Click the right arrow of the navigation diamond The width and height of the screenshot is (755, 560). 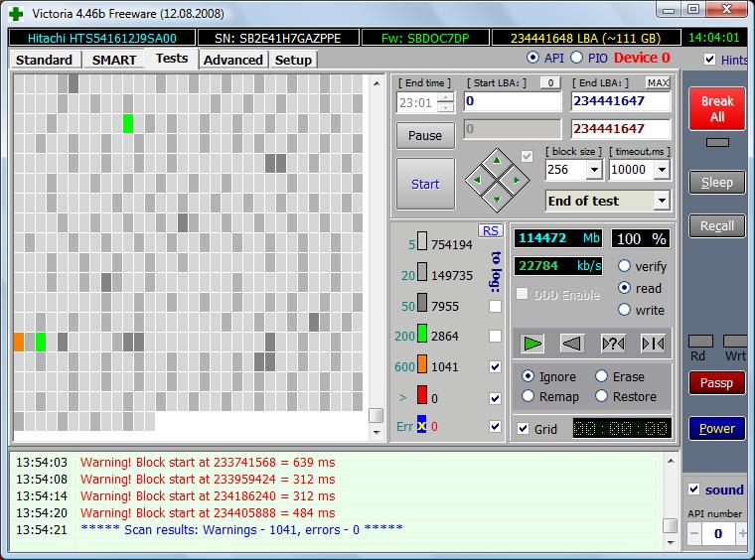(x=517, y=180)
